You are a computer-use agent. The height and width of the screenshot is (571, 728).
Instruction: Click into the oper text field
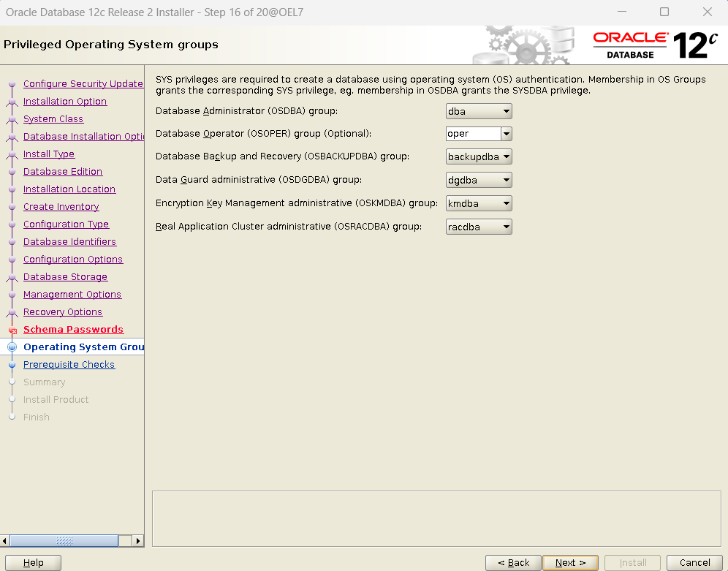[x=473, y=134]
